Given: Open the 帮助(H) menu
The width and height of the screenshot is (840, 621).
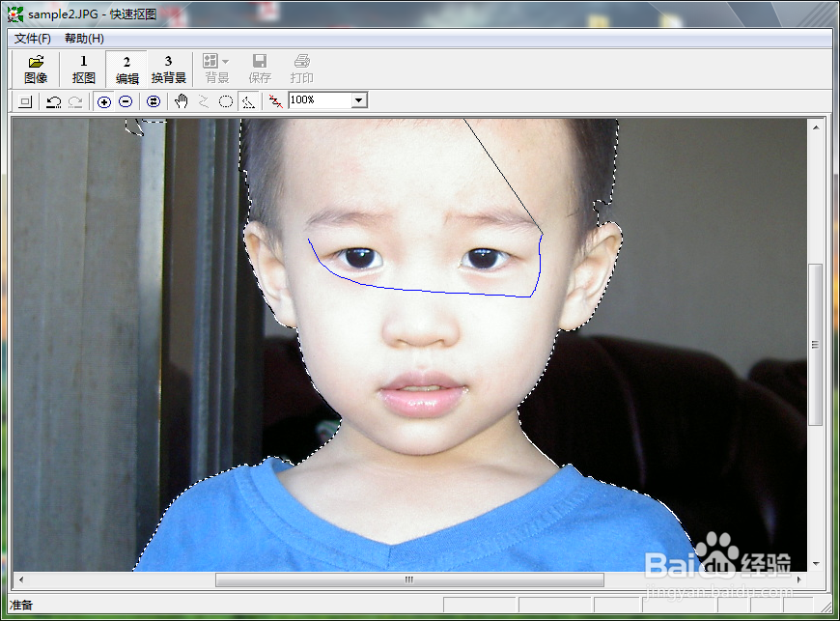Looking at the screenshot, I should [x=84, y=39].
